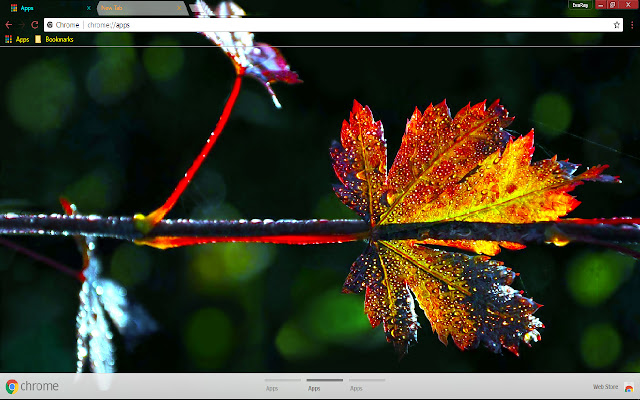Bookmark this page with the star icon

[616, 25]
